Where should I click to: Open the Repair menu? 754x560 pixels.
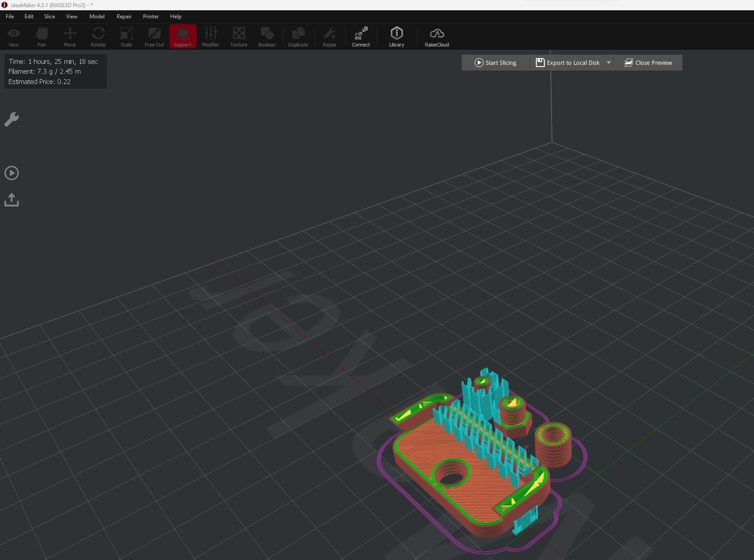[x=124, y=17]
